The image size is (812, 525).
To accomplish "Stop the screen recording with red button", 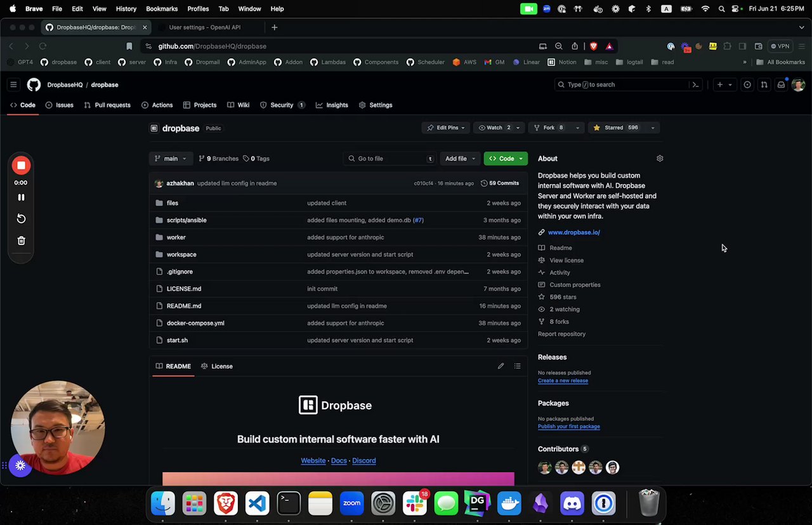I will 21,166.
